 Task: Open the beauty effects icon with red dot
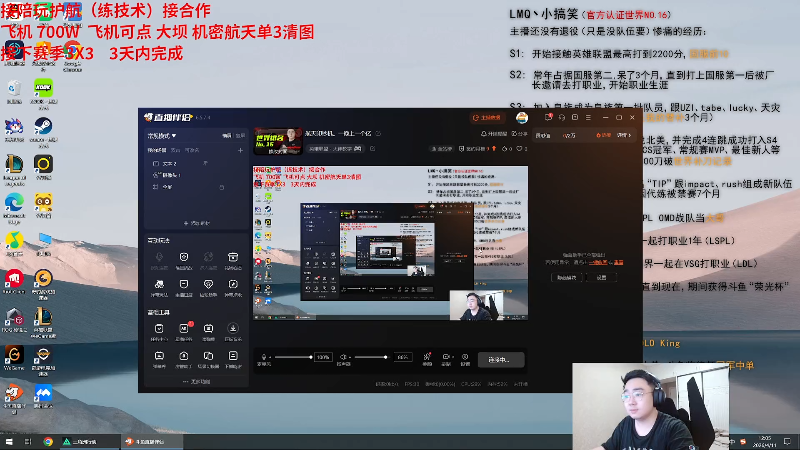click(x=428, y=359)
